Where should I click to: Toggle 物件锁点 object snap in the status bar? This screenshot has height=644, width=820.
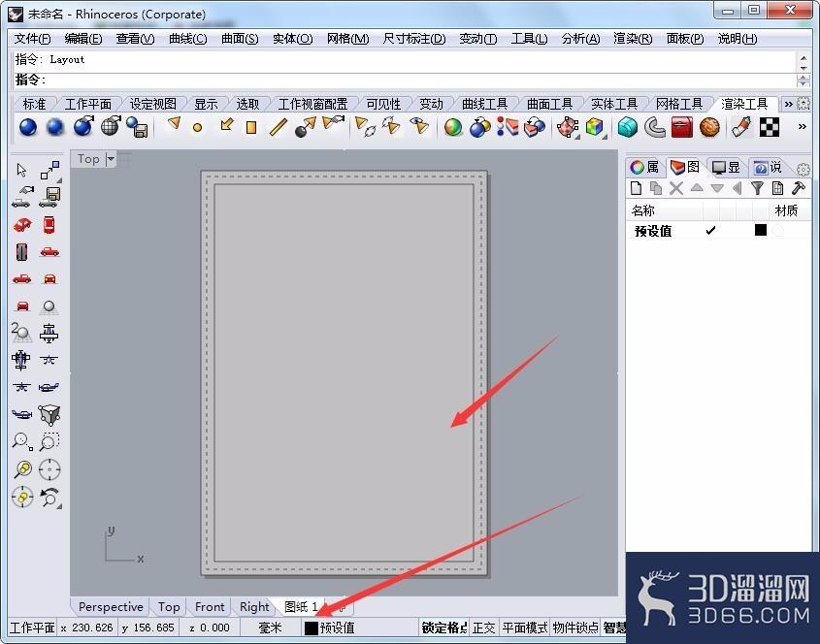coord(574,628)
